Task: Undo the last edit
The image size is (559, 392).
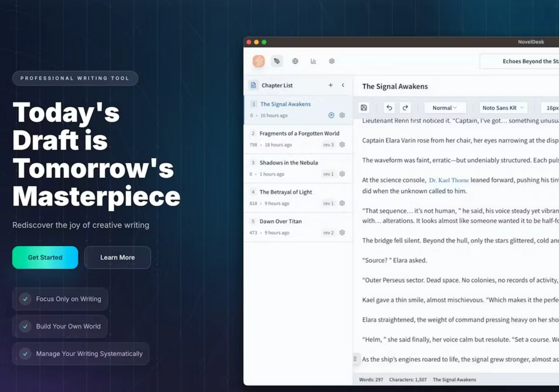Action: [389, 108]
